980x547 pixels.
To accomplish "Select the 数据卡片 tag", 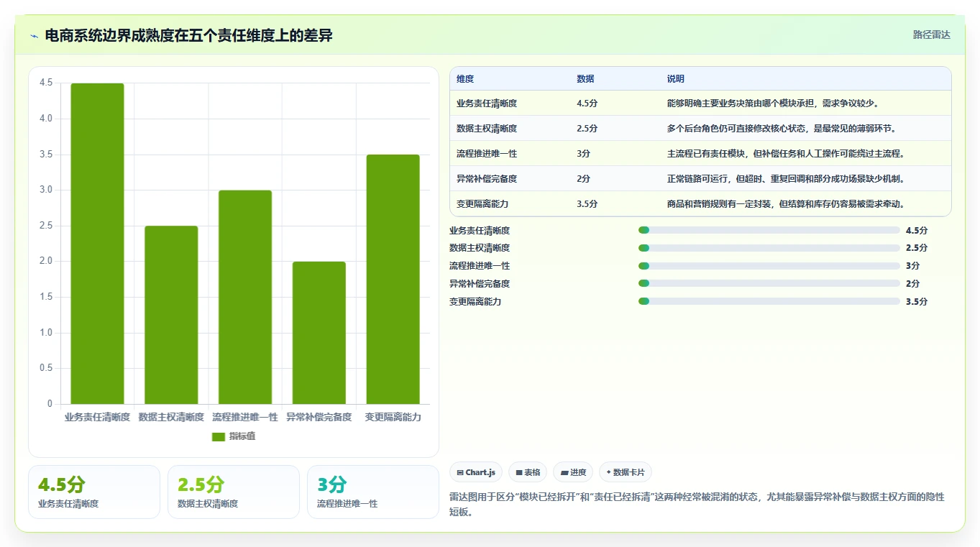I will (626, 472).
